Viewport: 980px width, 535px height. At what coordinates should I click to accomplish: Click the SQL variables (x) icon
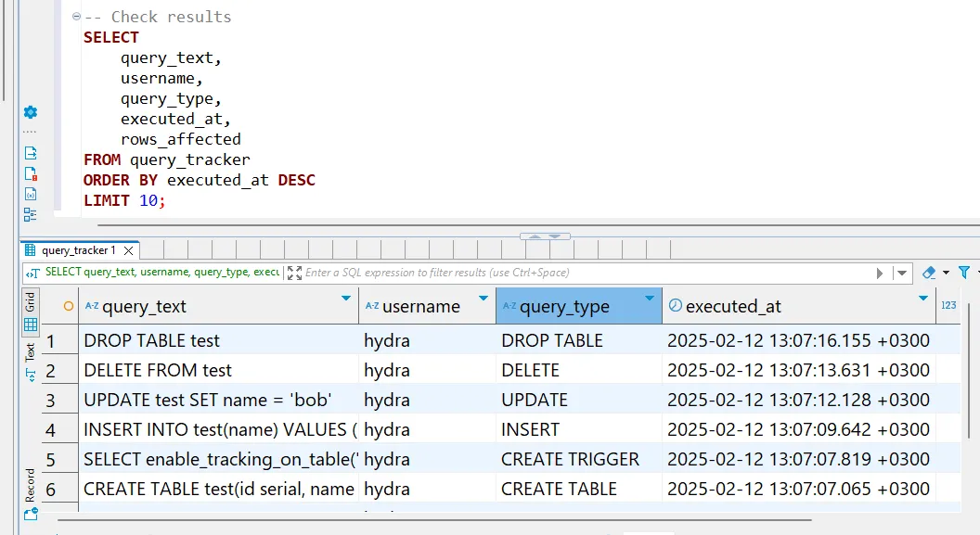pyautogui.click(x=31, y=194)
